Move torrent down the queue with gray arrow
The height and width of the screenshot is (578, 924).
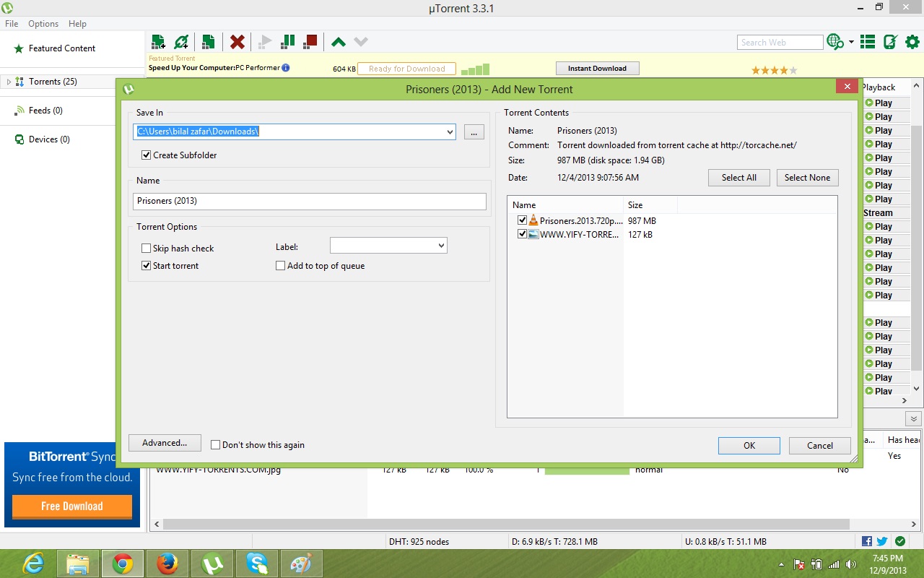tap(361, 42)
